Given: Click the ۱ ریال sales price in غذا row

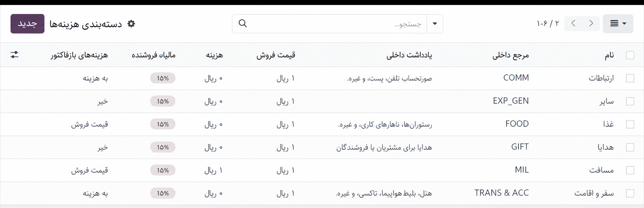Looking at the screenshot, I should (286, 124).
